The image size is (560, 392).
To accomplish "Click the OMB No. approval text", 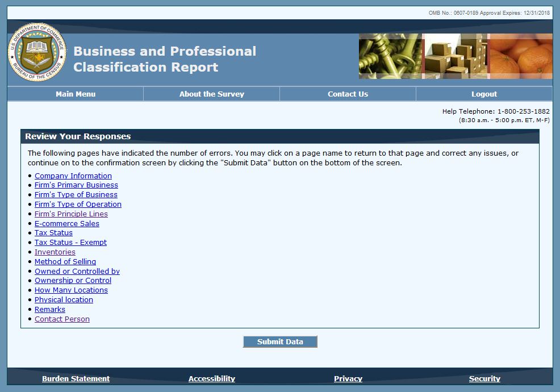I will point(489,13).
